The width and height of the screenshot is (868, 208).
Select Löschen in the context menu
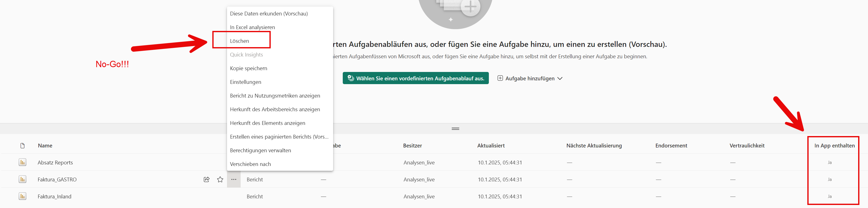(x=240, y=41)
